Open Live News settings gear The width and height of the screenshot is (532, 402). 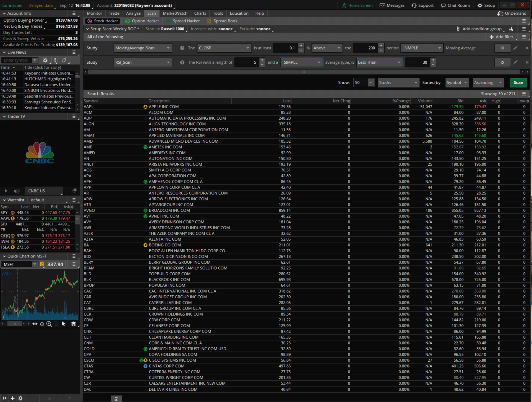click(45, 60)
